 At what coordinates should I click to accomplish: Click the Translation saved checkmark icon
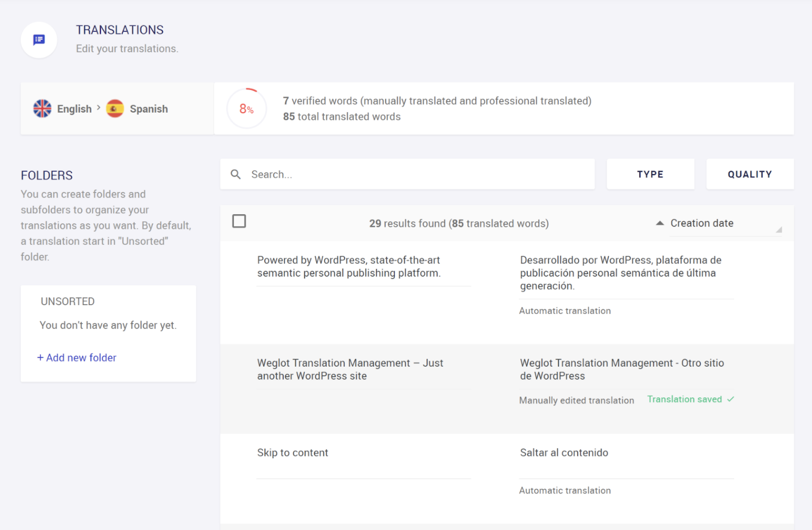[731, 400]
